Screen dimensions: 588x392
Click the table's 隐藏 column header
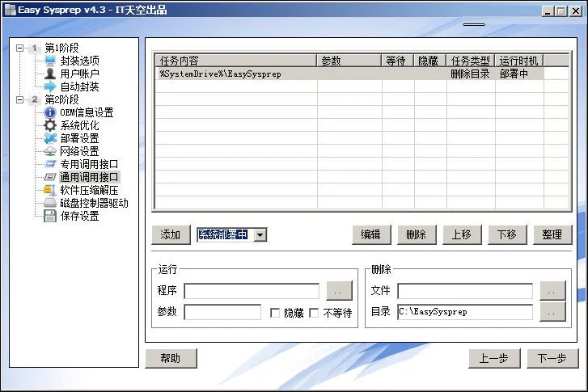[430, 61]
